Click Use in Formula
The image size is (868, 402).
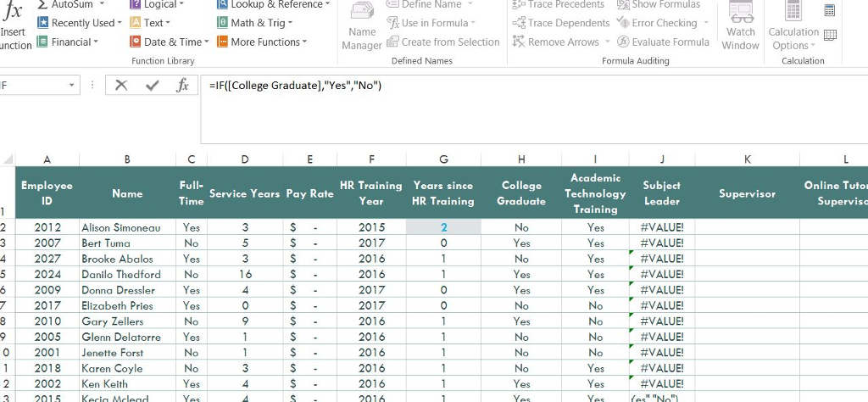click(x=431, y=23)
